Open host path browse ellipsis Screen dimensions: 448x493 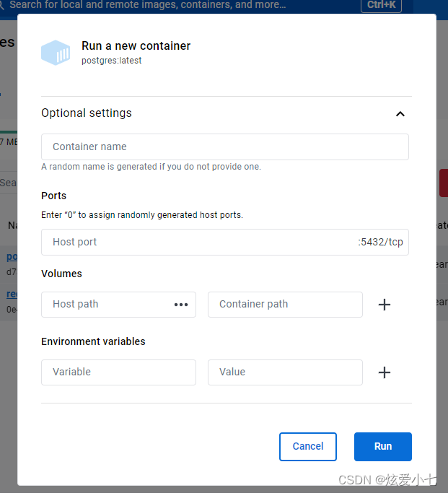[181, 305]
